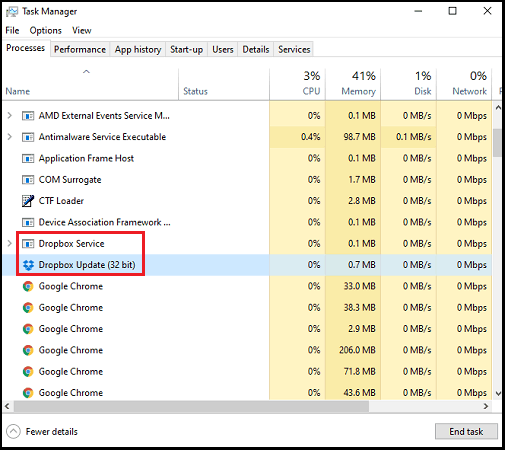Expand the AMD External Events Service group
505x450 pixels.
click(10, 116)
